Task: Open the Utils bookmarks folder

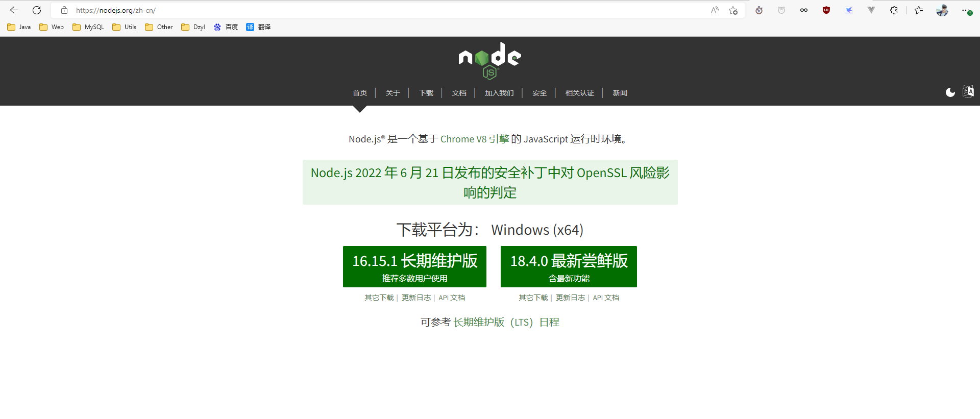Action: (x=124, y=27)
